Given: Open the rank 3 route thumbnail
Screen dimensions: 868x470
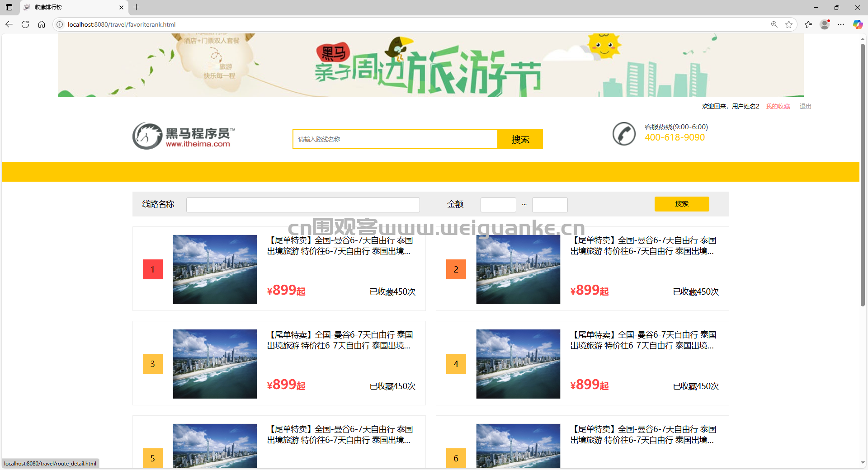Looking at the screenshot, I should pyautogui.click(x=215, y=364).
